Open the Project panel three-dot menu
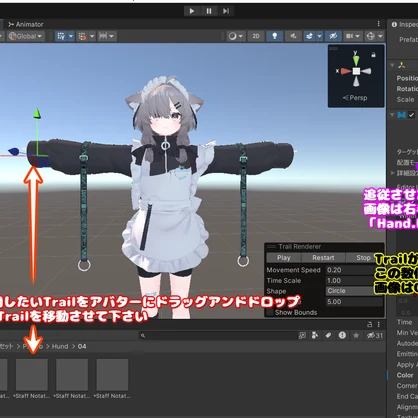 pos(379,324)
